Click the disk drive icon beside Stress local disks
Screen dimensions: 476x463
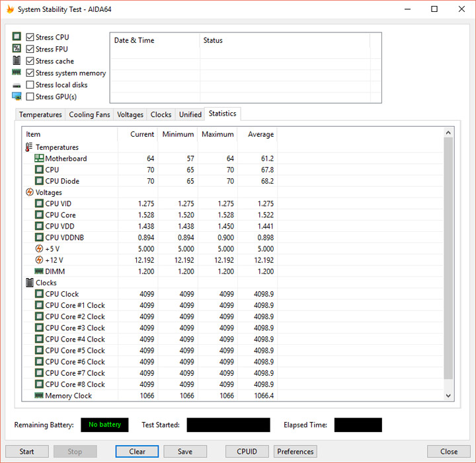pyautogui.click(x=17, y=85)
